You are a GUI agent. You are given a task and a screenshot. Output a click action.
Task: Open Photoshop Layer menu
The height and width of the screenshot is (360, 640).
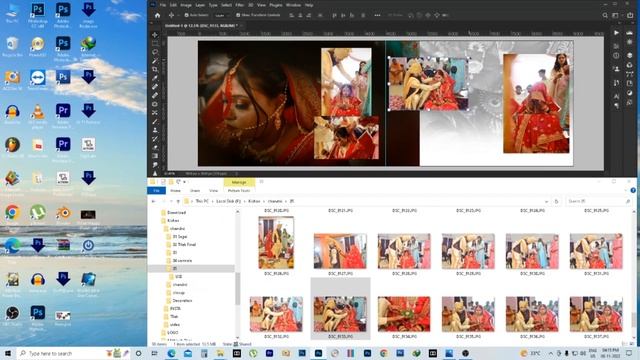(x=200, y=5)
